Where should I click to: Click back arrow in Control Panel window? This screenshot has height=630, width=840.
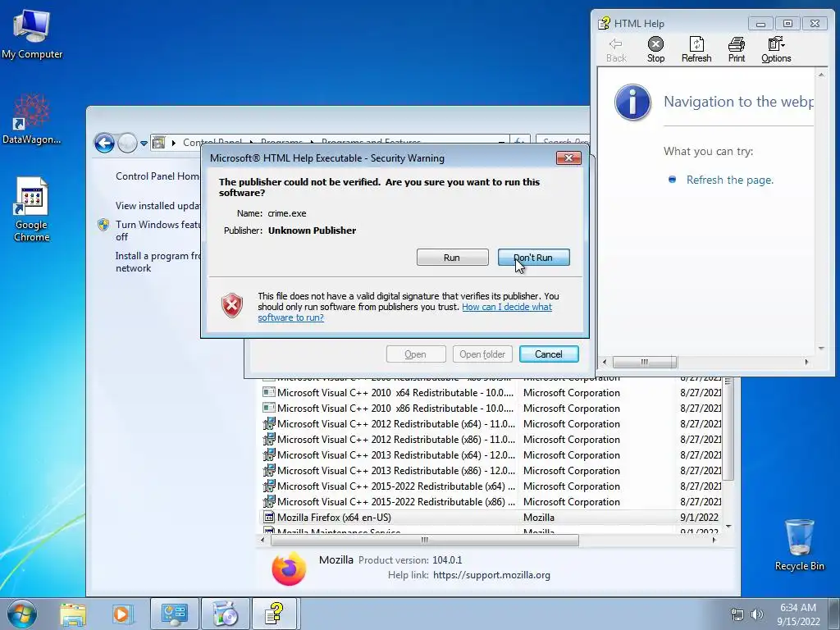(104, 143)
